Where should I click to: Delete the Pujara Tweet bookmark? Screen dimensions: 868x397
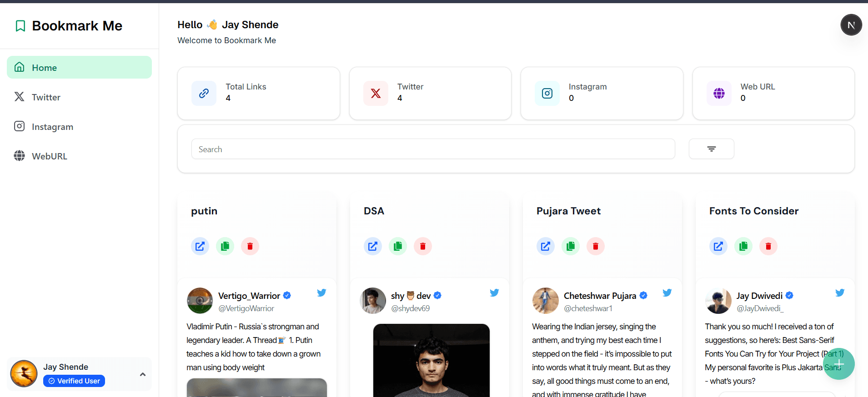(x=596, y=246)
